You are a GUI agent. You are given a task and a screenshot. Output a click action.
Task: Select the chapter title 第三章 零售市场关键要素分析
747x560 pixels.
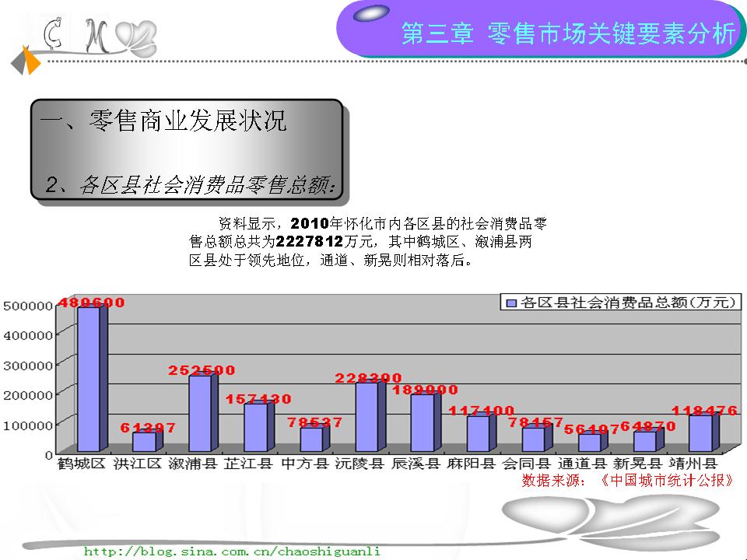pos(567,34)
